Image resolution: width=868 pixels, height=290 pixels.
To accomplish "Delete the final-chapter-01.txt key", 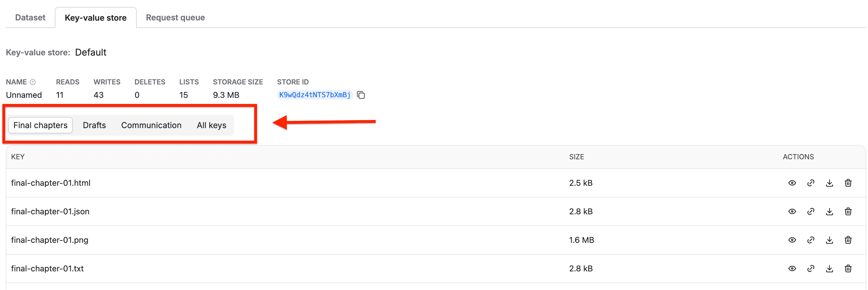I will pos(848,269).
